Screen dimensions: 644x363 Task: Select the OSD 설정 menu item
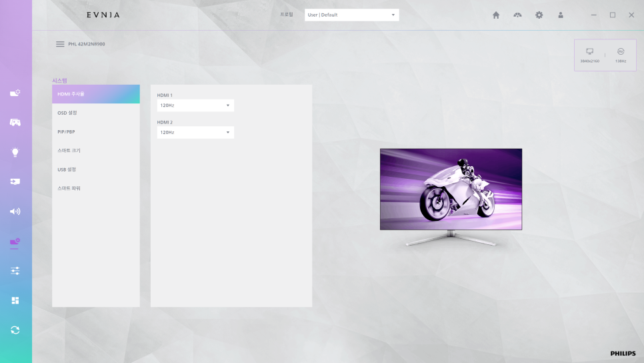95,113
